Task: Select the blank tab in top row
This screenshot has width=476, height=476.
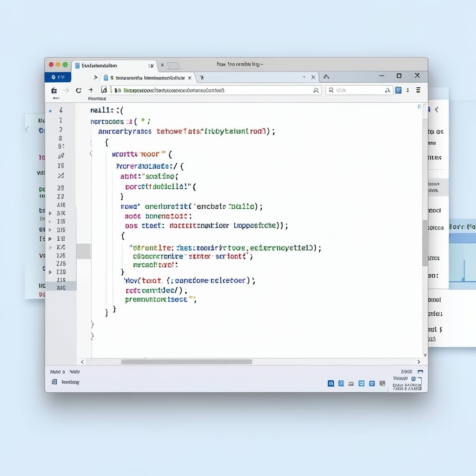Action: (173, 66)
